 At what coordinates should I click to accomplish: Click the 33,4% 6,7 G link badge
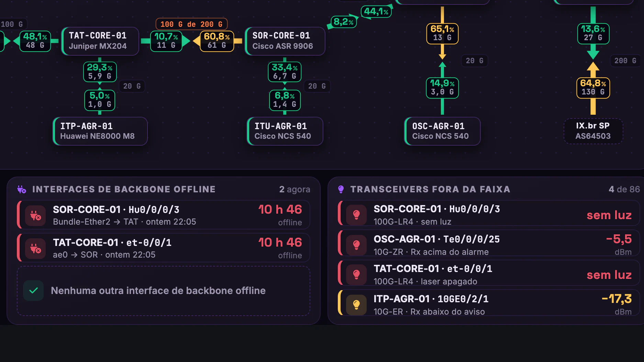pos(285,72)
